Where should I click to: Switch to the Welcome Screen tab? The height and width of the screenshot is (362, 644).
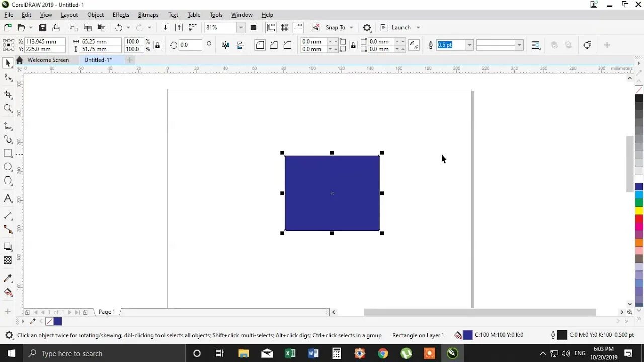click(x=48, y=60)
